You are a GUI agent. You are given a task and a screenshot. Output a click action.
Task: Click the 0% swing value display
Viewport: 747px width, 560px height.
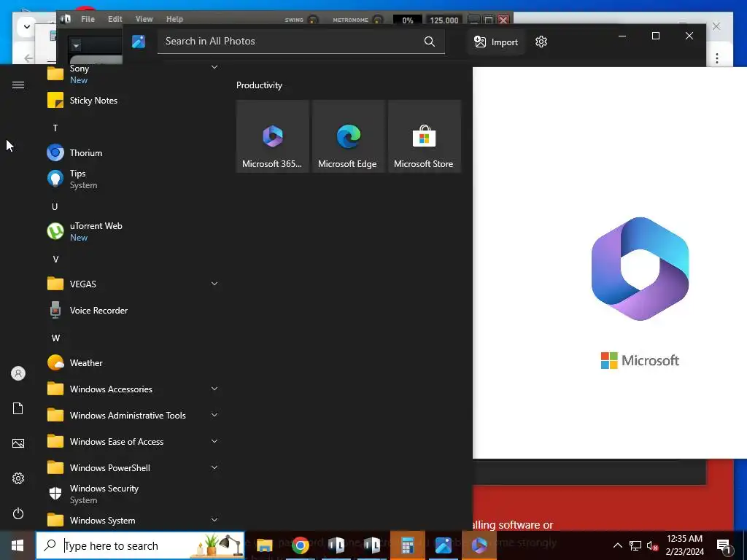point(407,20)
